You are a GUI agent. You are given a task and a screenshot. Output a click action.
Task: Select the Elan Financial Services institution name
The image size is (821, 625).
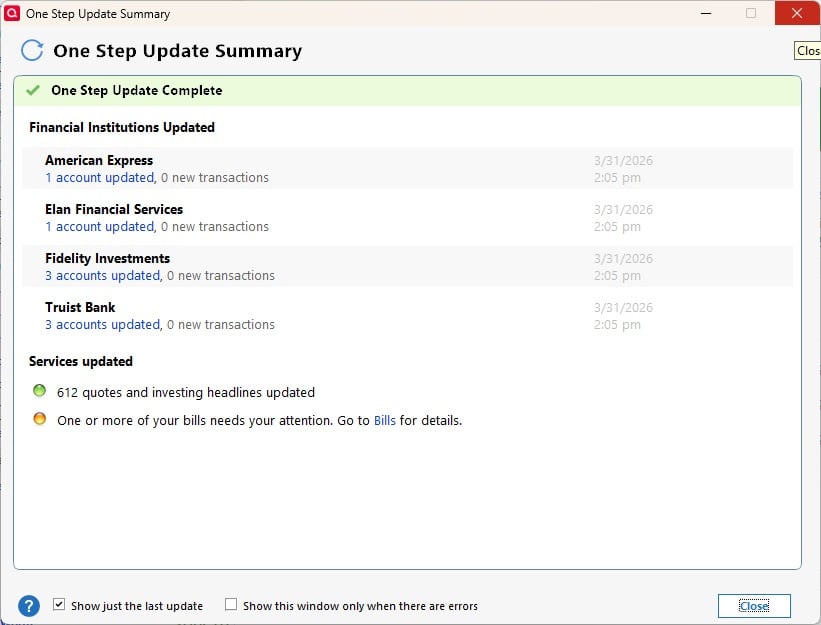point(114,209)
